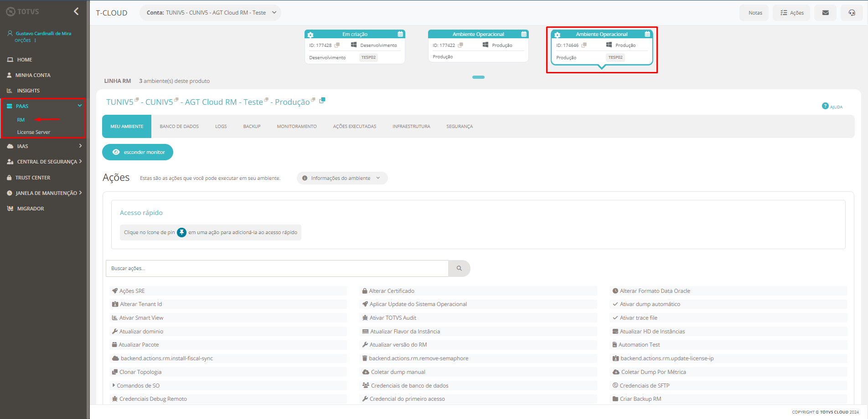This screenshot has height=419, width=868.
Task: Switch to Monitoramento tab
Action: [297, 127]
